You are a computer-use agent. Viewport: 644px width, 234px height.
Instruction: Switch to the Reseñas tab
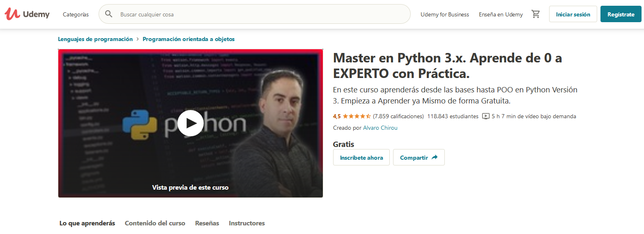pyautogui.click(x=207, y=223)
